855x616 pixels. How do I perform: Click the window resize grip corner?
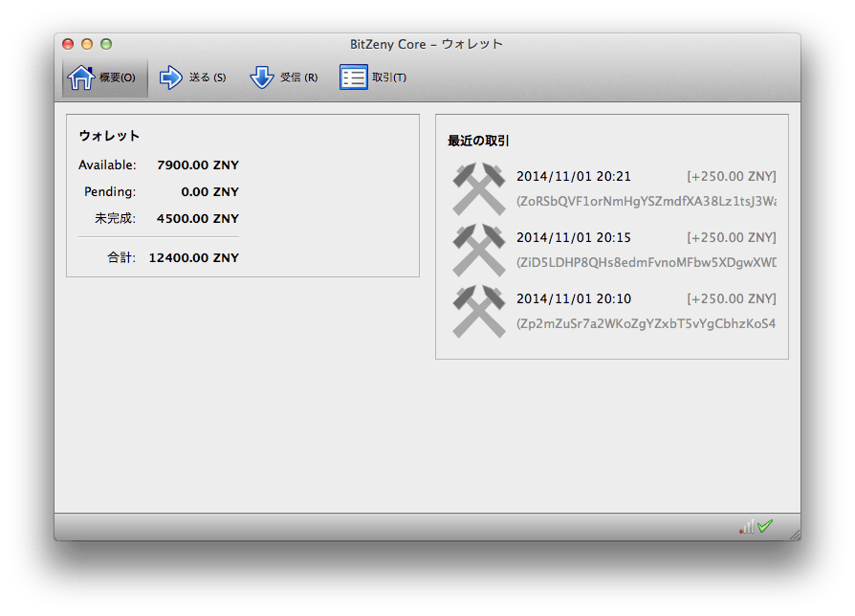(x=794, y=534)
